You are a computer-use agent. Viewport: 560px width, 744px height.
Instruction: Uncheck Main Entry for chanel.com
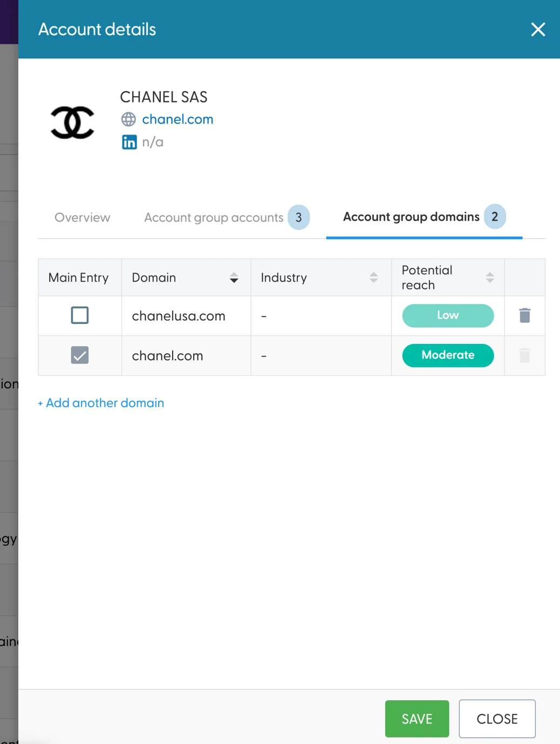point(80,355)
